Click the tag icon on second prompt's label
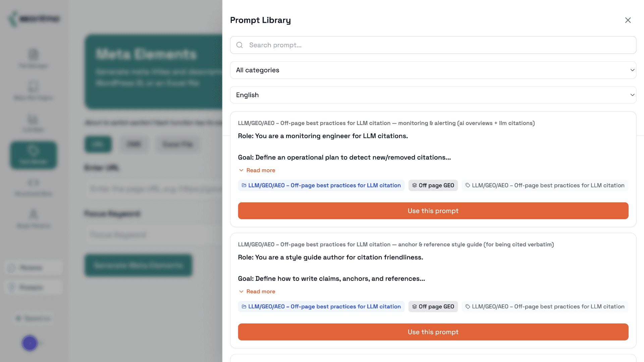The image size is (644, 362). [x=468, y=307]
